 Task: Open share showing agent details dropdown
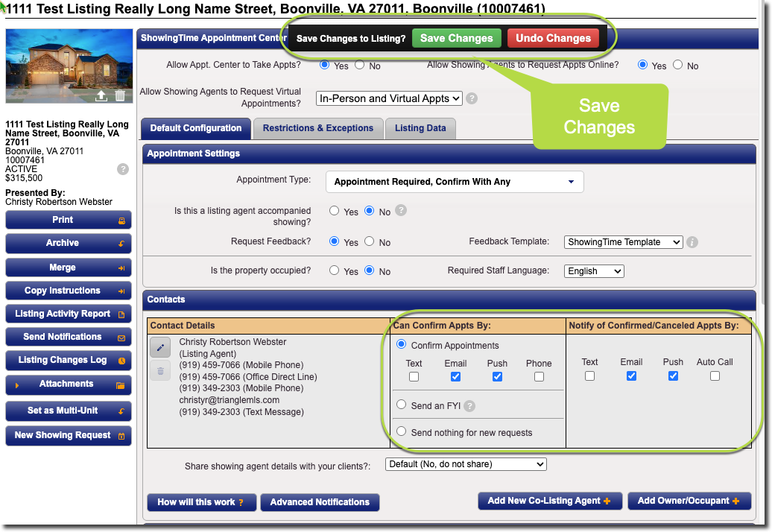tap(466, 464)
